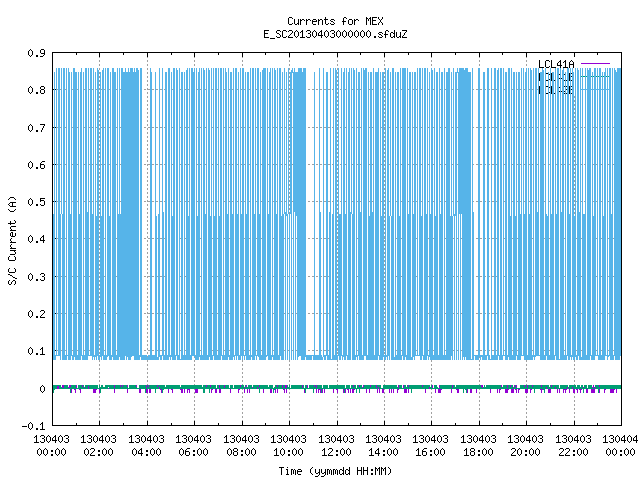Click the '130403 14:00' x-axis tick label

tap(383, 446)
